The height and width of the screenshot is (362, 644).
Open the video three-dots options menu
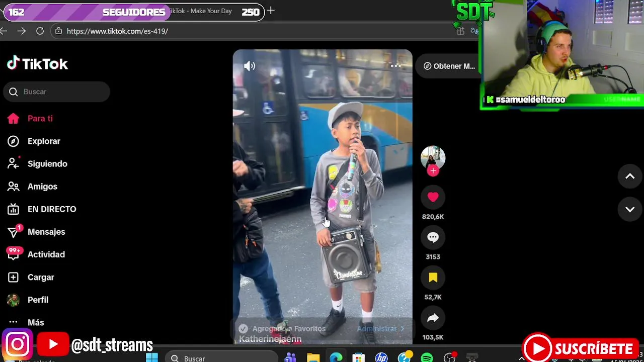coord(396,65)
